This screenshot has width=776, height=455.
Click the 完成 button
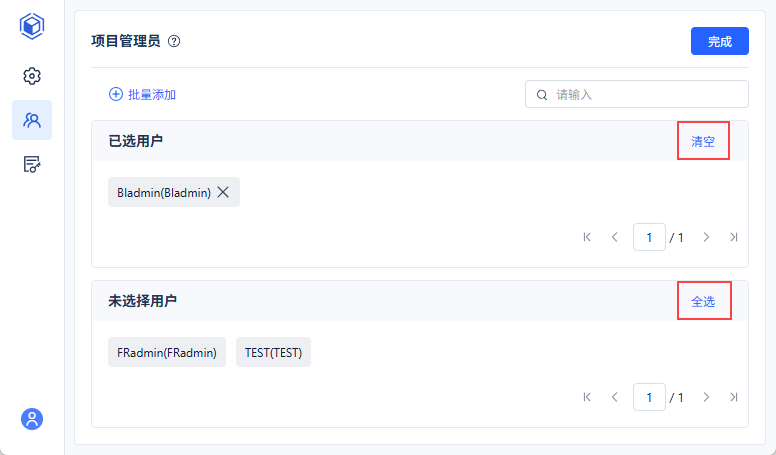(x=719, y=41)
